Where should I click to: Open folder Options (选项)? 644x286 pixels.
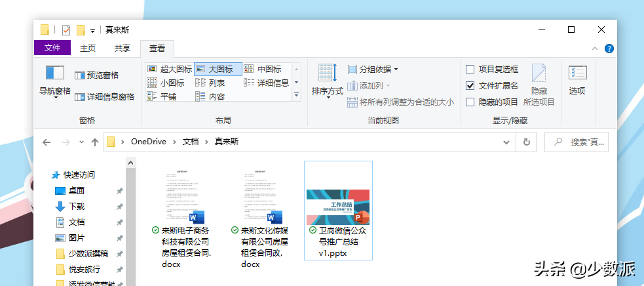[x=577, y=80]
